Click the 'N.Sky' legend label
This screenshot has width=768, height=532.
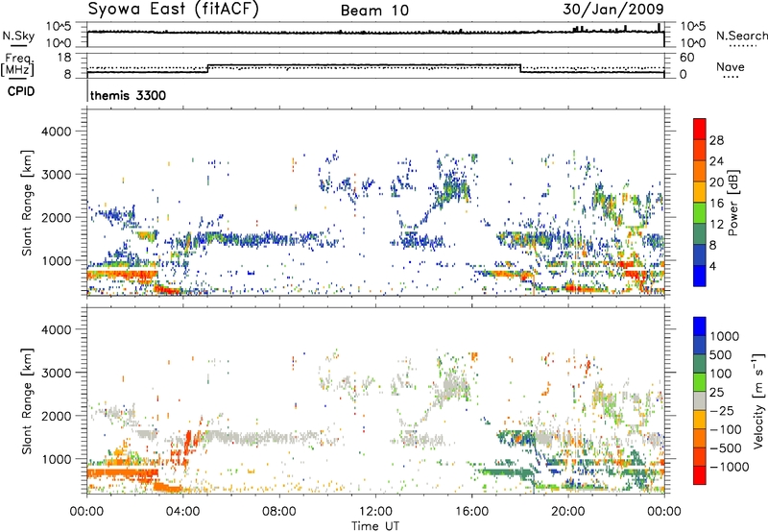(18, 36)
